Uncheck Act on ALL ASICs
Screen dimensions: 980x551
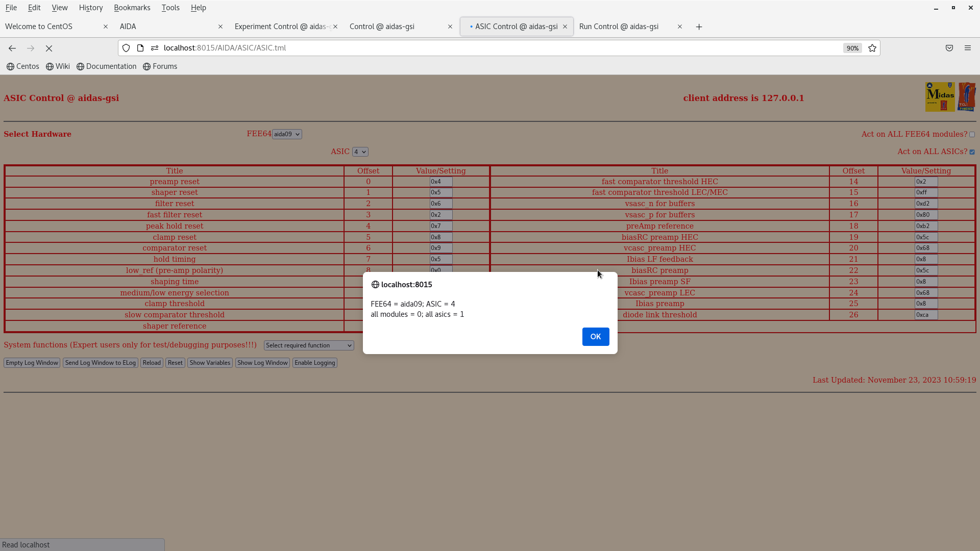[972, 152]
